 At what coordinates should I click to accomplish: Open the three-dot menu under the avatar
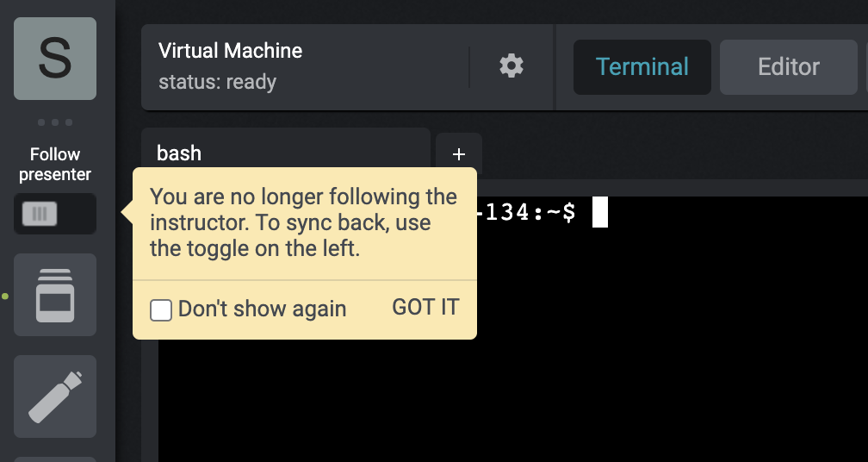(x=55, y=122)
